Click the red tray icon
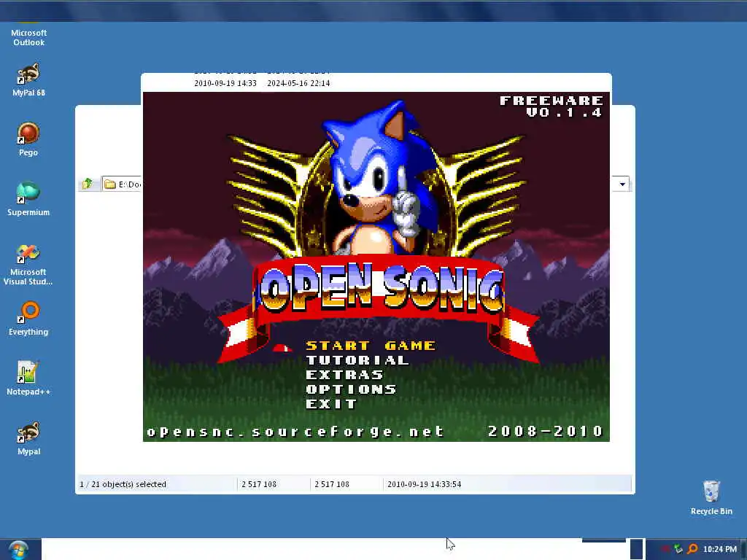This screenshot has height=560, width=747. pos(665,549)
